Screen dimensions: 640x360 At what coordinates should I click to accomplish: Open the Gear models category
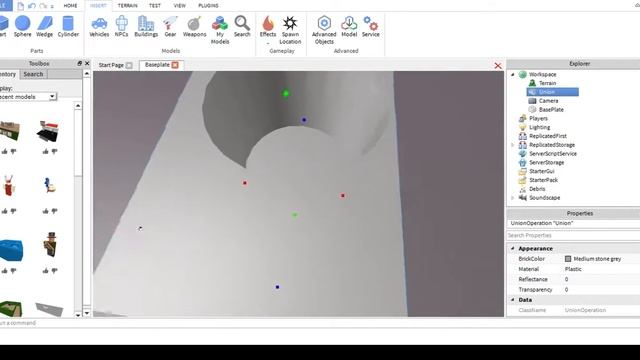click(170, 27)
